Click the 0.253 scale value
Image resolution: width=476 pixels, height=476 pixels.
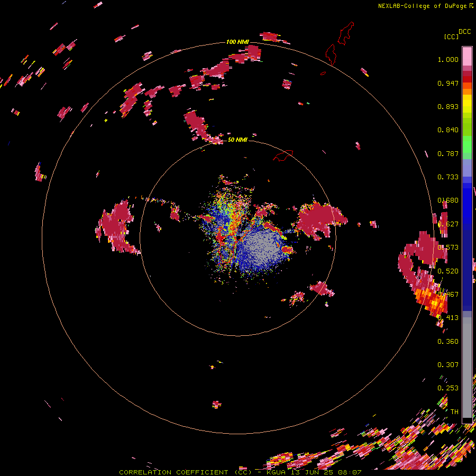coord(448,388)
